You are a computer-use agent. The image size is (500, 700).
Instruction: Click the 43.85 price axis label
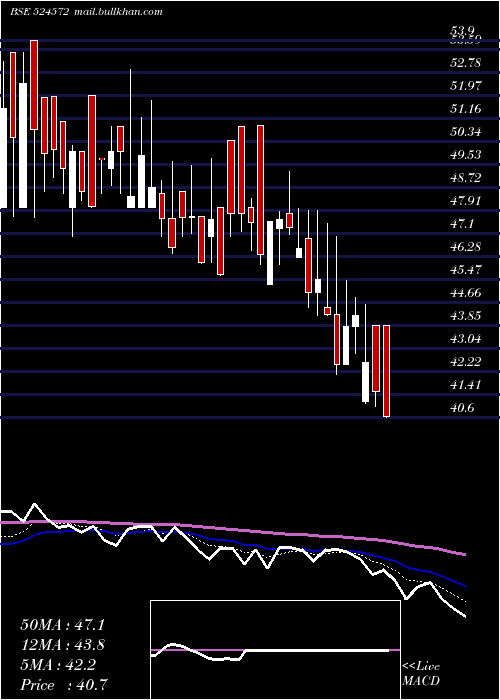pyautogui.click(x=466, y=316)
